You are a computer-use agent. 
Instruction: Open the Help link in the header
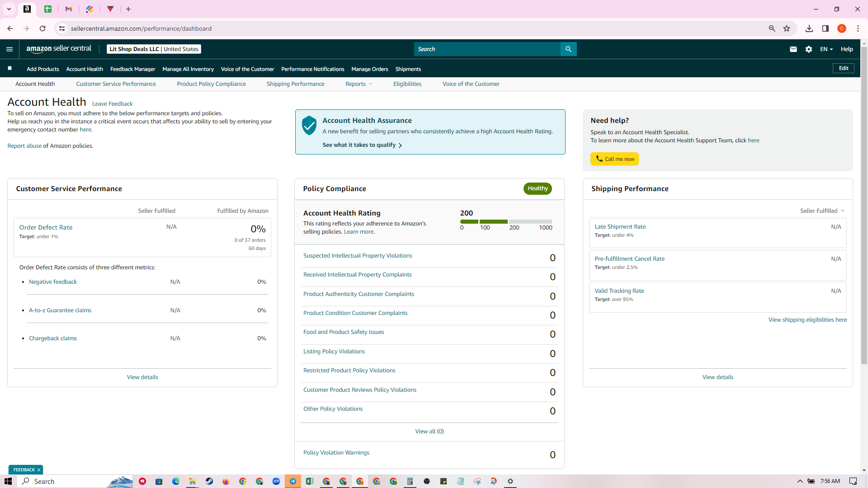click(847, 49)
